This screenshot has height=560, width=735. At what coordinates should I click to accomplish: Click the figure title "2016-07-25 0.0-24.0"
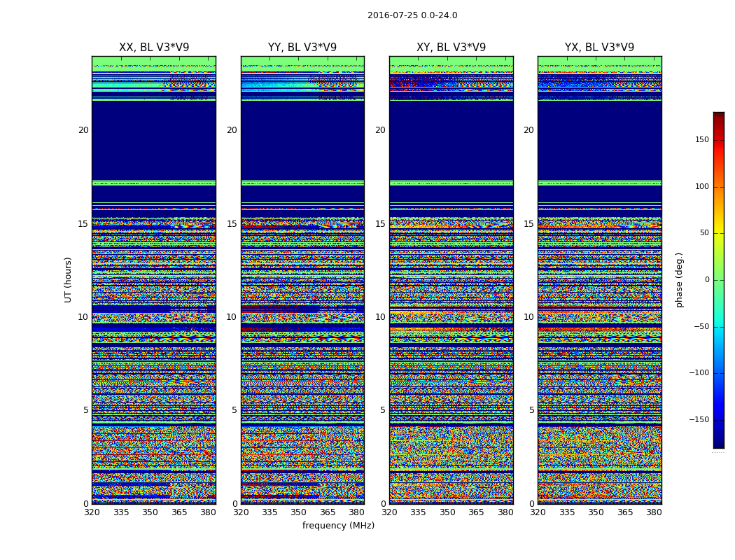coord(412,15)
